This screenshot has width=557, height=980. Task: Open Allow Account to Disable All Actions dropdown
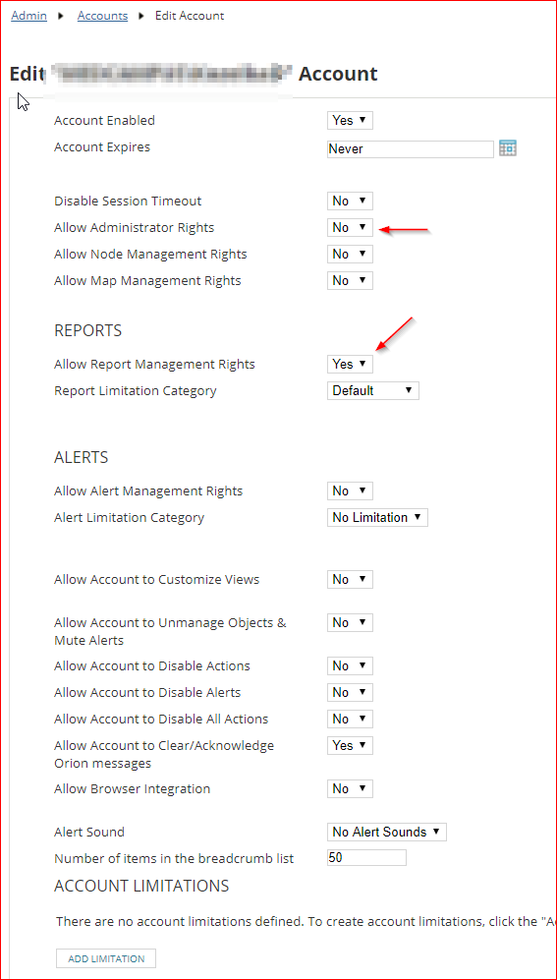350,720
